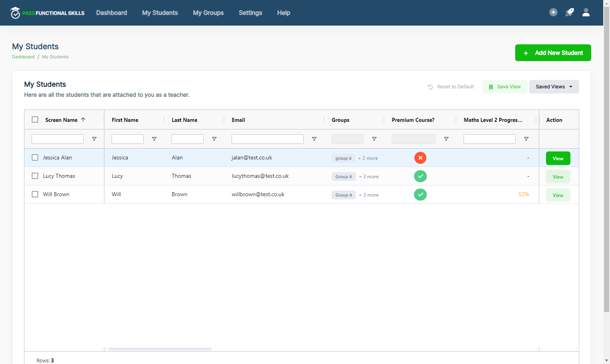Image resolution: width=610 pixels, height=364 pixels.
Task: Click the plus circle icon in header
Action: [553, 12]
